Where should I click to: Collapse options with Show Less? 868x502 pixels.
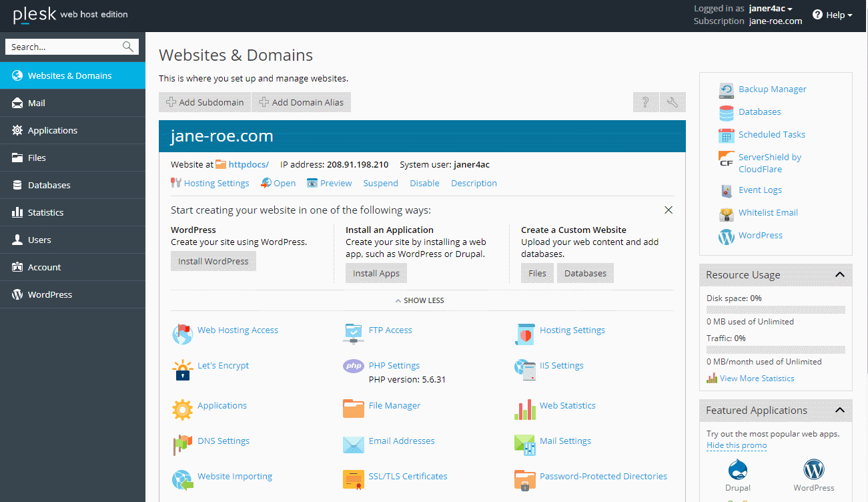(x=420, y=300)
